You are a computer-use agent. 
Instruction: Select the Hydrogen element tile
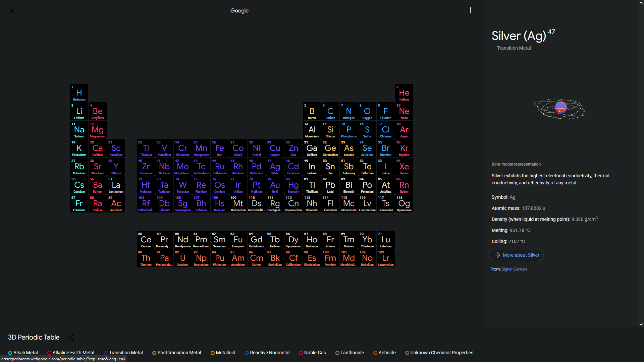click(79, 93)
